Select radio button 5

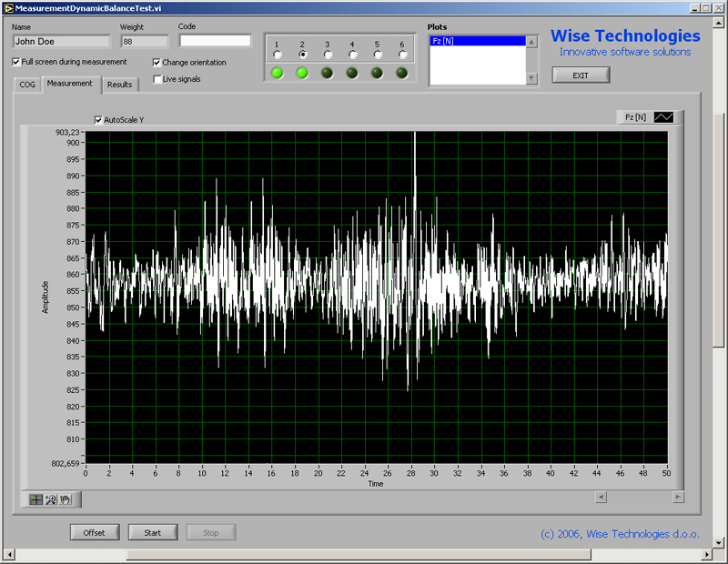[378, 55]
